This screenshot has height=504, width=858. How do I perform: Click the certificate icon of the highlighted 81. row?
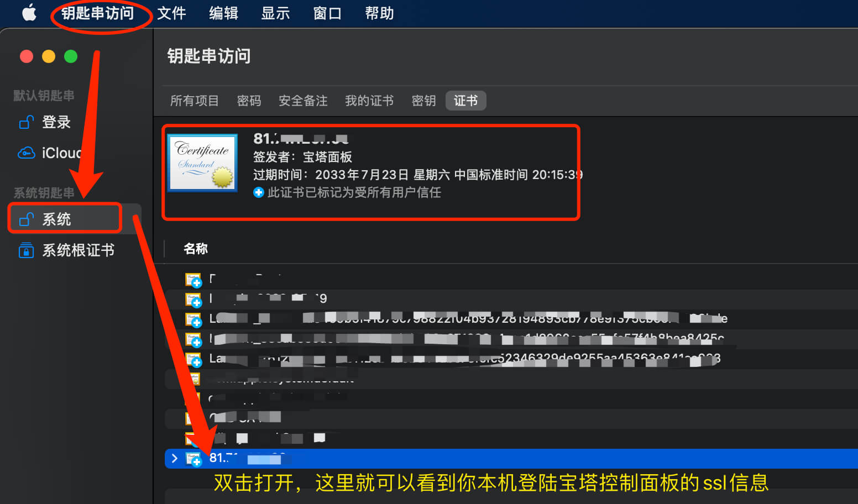pyautogui.click(x=193, y=459)
